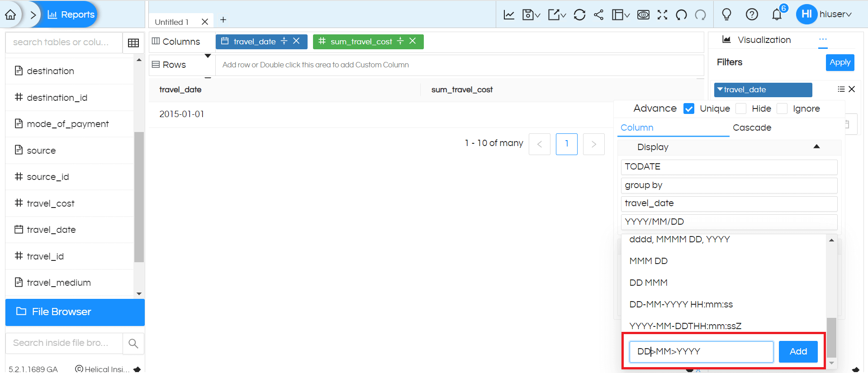Open the hiuser profile menu

824,14
